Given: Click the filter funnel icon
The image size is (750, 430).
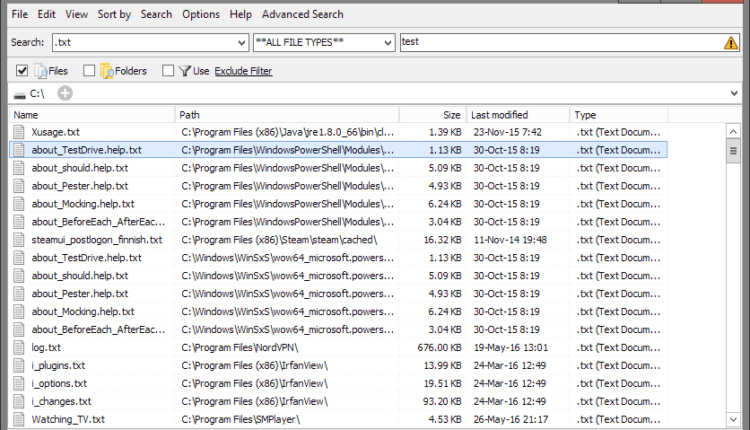Looking at the screenshot, I should (185, 71).
